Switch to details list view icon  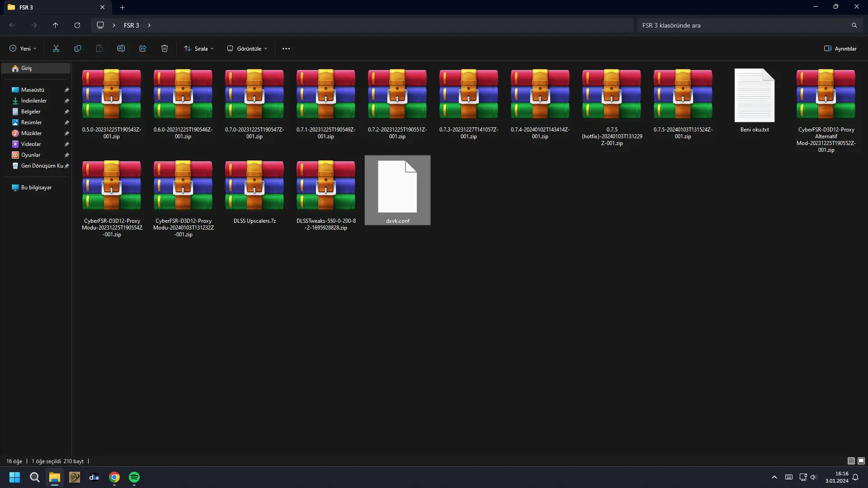(x=851, y=461)
